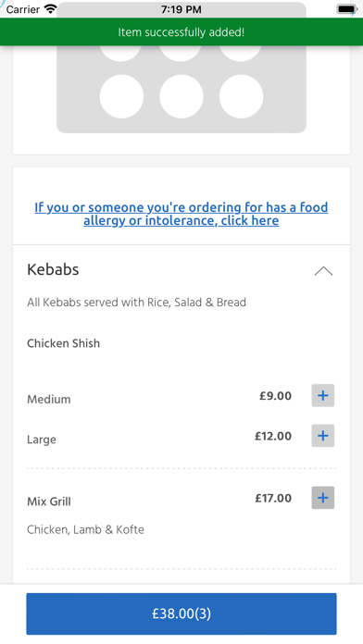Tap the Large size option label

[x=42, y=440]
